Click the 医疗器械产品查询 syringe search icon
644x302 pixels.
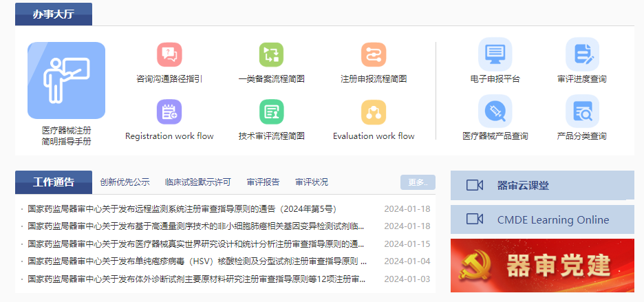pos(495,111)
